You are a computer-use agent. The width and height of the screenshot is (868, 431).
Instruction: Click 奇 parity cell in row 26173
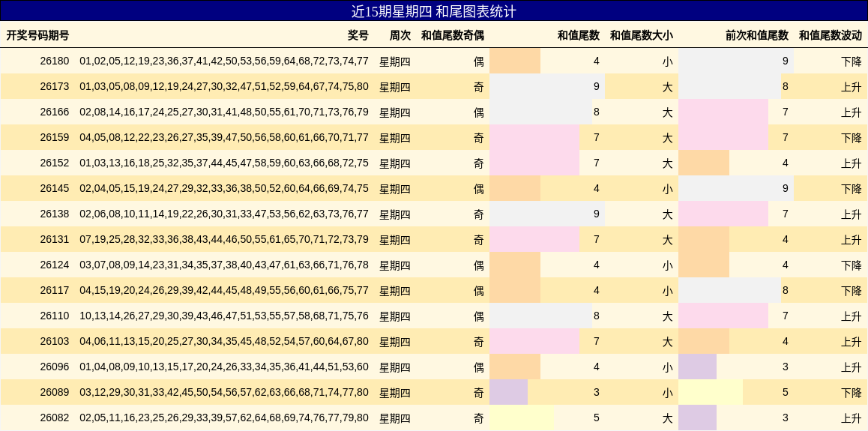479,87
